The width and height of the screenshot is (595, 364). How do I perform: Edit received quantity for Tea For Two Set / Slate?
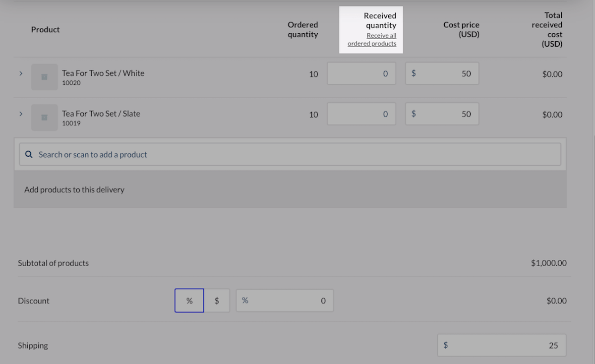(x=361, y=114)
